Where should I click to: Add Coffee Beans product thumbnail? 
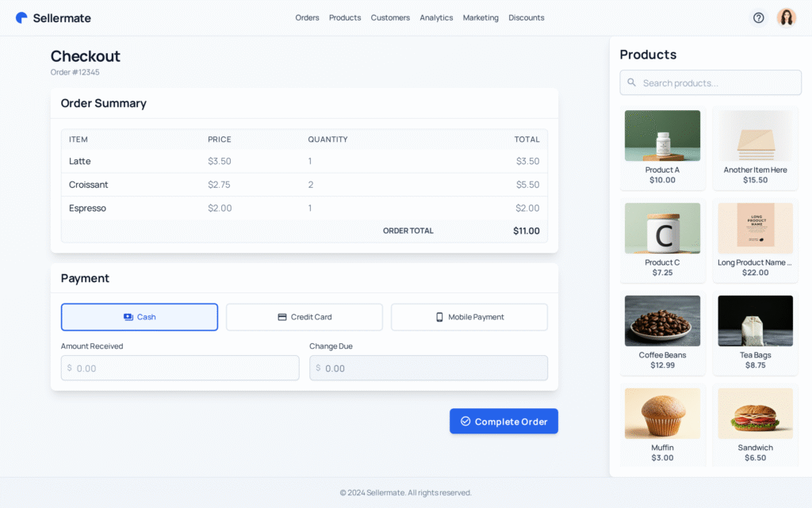[x=662, y=321]
